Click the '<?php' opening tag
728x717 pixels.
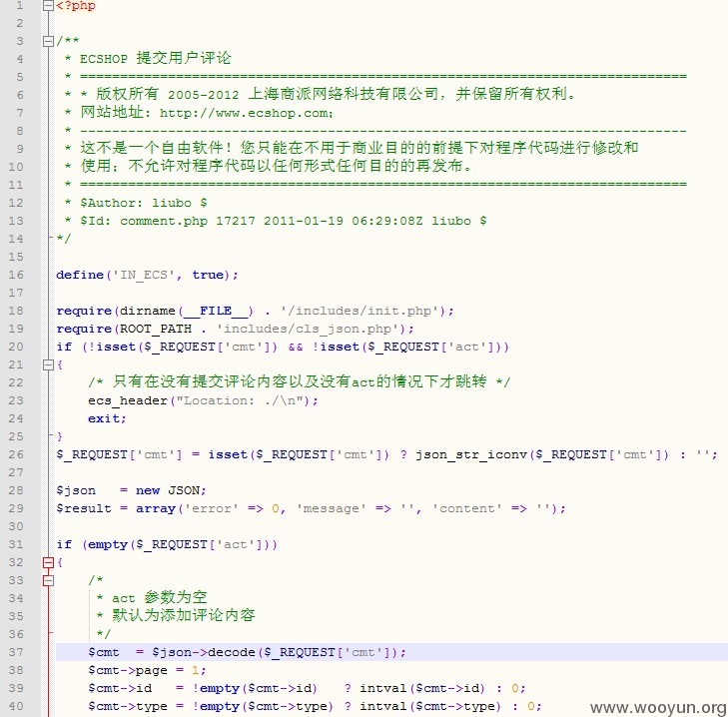76,6
